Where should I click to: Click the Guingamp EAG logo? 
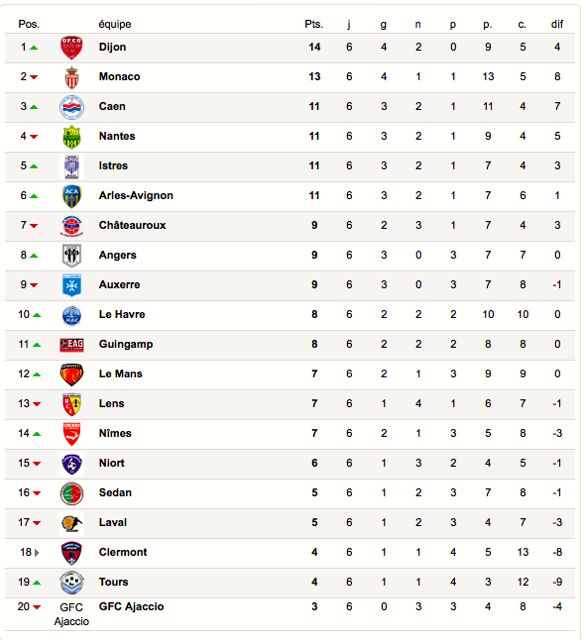click(x=71, y=345)
